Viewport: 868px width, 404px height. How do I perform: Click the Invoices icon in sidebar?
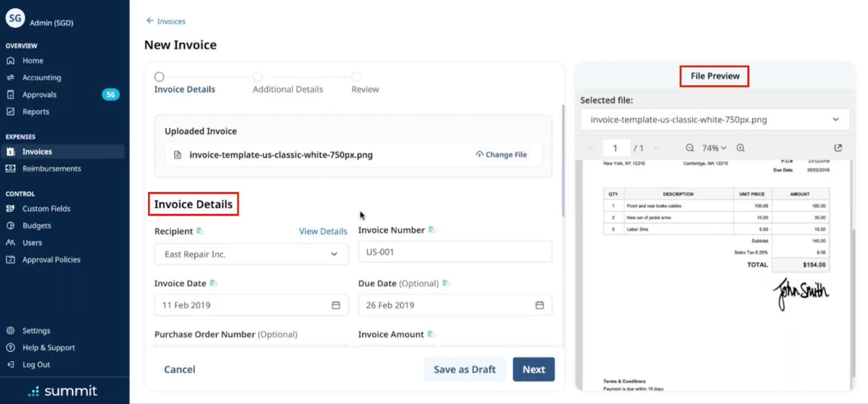(10, 151)
